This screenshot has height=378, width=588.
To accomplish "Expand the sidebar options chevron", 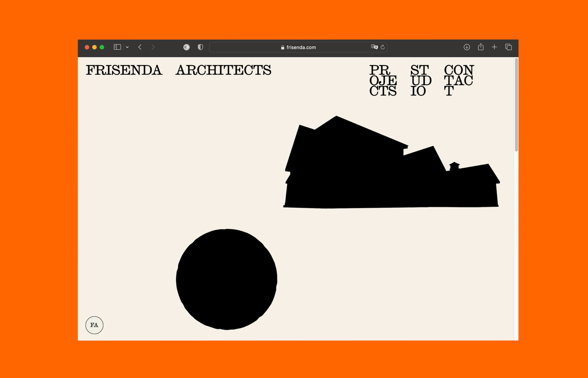I will [x=127, y=47].
